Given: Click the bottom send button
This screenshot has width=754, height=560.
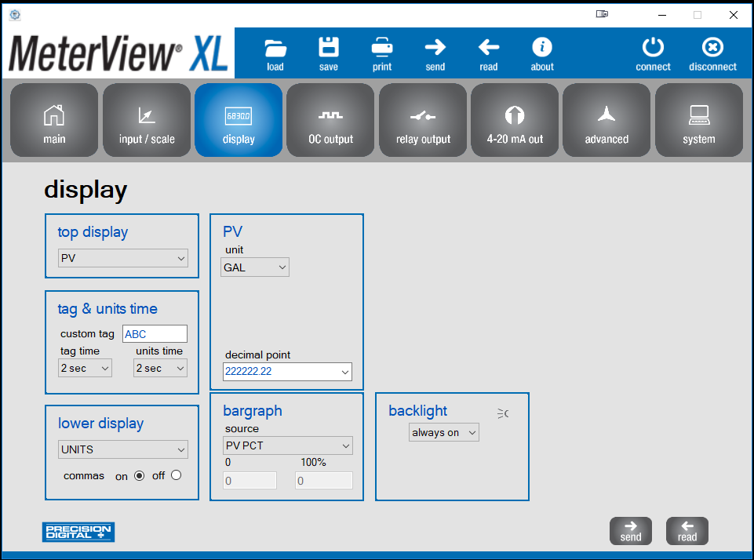Looking at the screenshot, I should 630,531.
